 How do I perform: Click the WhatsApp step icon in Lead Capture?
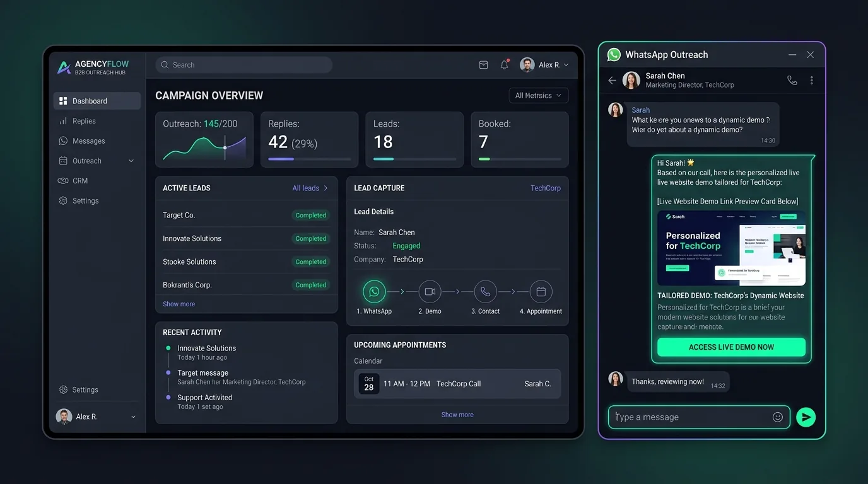(x=374, y=292)
